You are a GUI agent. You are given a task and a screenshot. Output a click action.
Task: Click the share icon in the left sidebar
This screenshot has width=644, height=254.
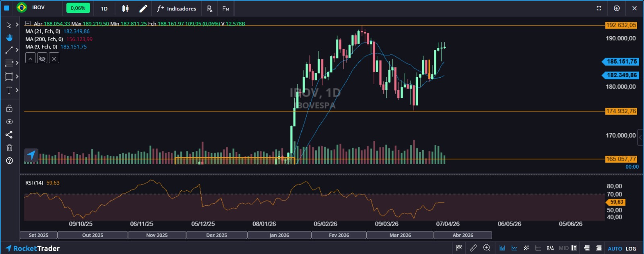pos(9,134)
